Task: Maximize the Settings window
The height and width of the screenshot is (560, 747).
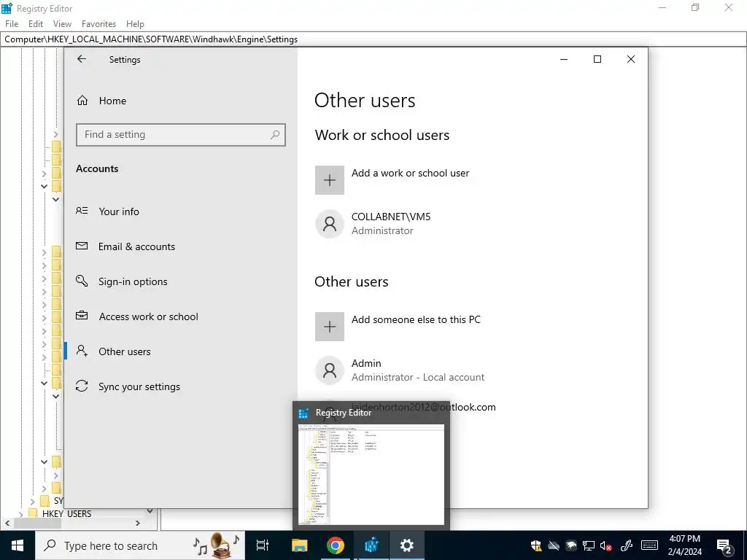Action: [597, 59]
